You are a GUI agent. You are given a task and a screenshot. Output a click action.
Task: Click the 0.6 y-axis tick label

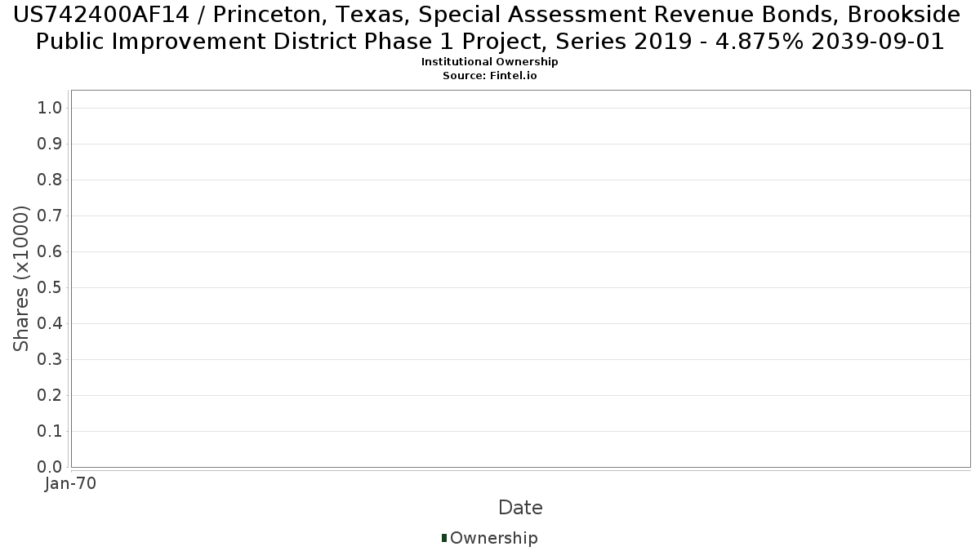[50, 252]
